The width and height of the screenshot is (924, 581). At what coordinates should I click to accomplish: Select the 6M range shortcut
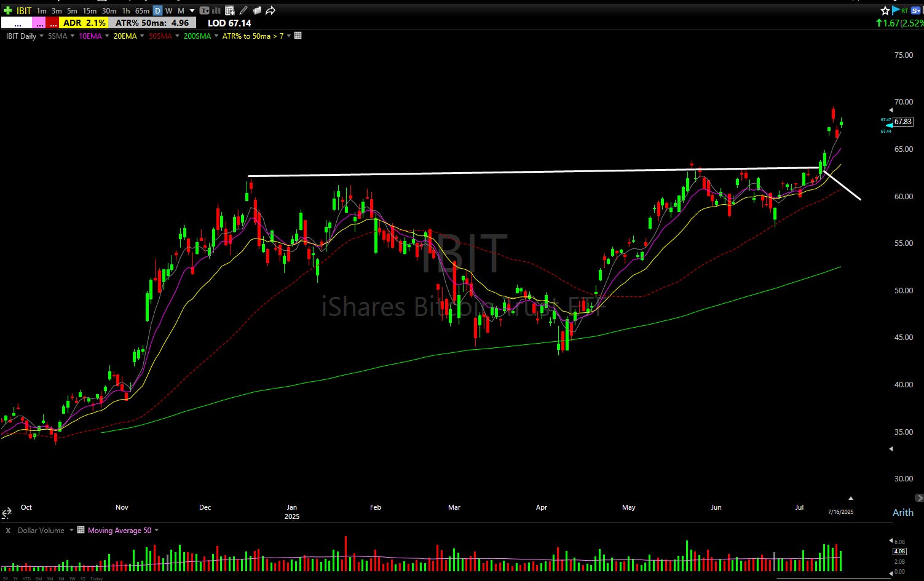pyautogui.click(x=39, y=579)
